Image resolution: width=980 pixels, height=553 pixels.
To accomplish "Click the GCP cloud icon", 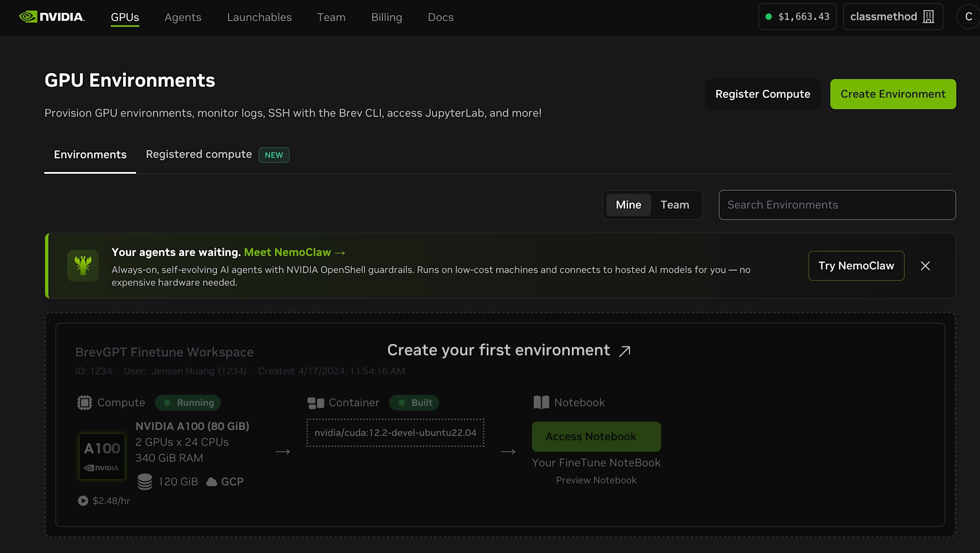I will [212, 482].
